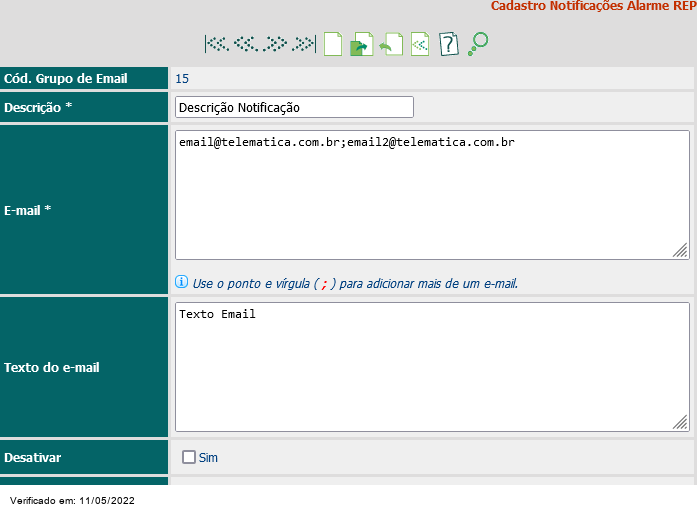Click inside the Texto do e-mail textarea
The image size is (697, 515).
point(433,367)
